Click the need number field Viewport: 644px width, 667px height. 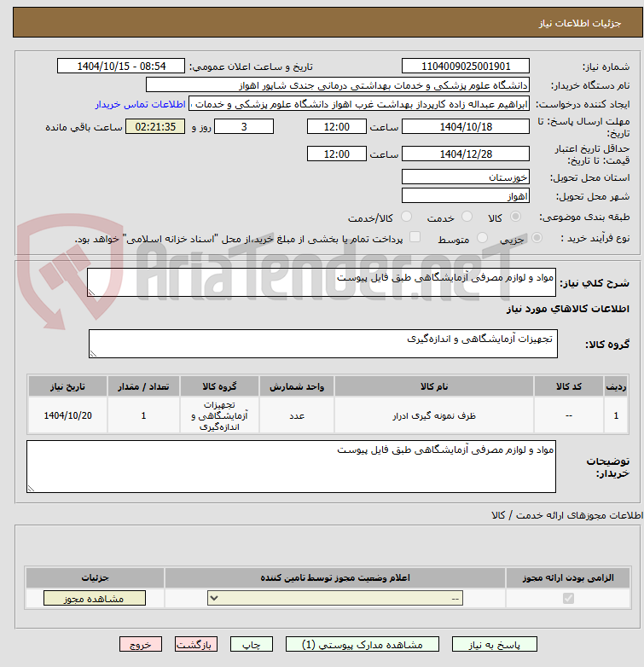[x=466, y=67]
